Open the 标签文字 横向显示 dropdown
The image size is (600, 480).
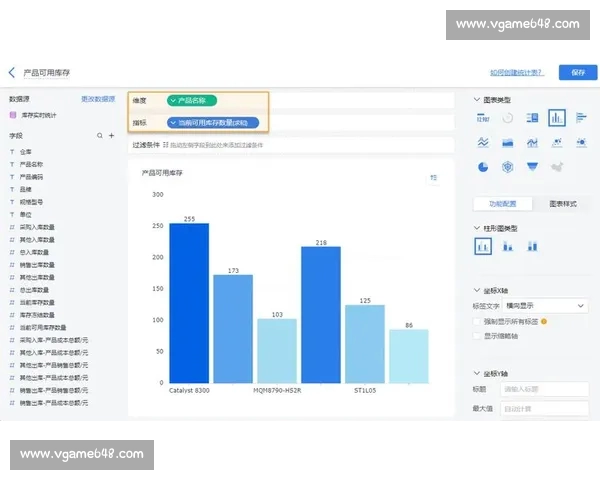pos(547,305)
